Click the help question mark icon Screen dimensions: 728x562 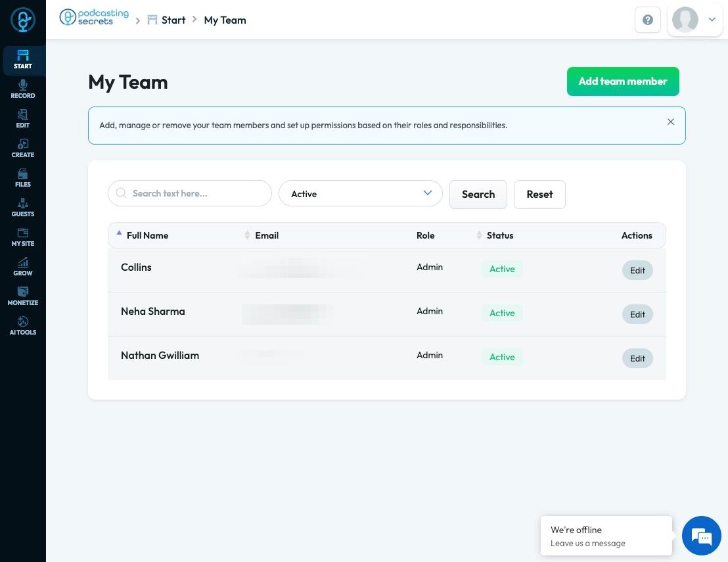pos(648,20)
